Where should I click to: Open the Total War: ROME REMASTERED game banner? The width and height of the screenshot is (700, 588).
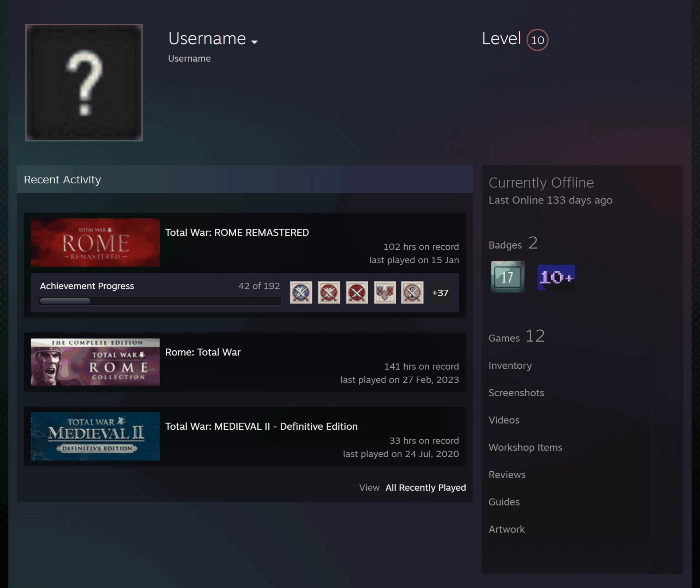[95, 242]
